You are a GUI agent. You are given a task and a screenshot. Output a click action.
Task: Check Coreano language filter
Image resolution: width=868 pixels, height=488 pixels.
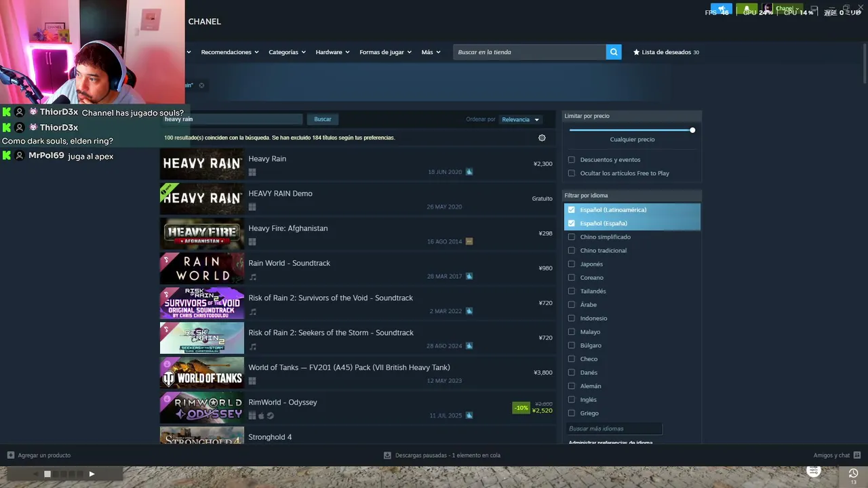(572, 278)
